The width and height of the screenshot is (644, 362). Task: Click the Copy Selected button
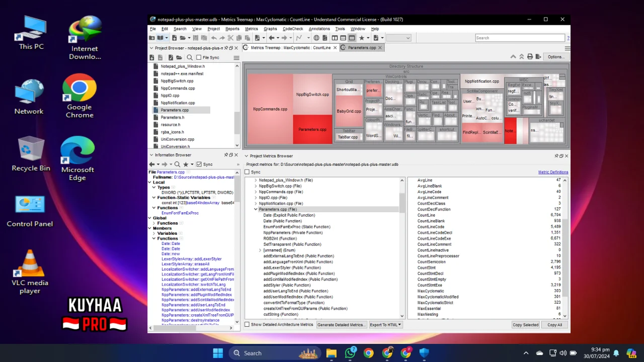[525, 325]
